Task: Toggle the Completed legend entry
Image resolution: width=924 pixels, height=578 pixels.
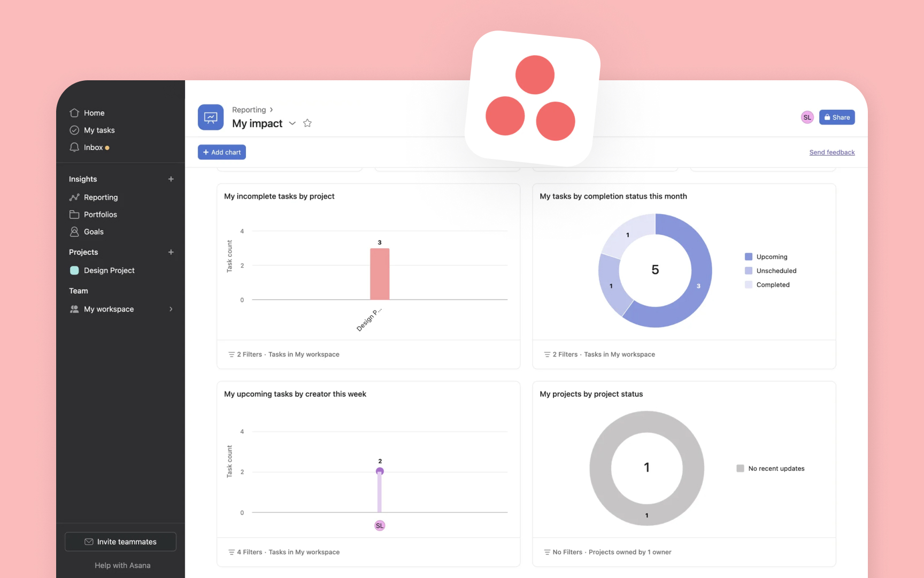Action: click(772, 285)
